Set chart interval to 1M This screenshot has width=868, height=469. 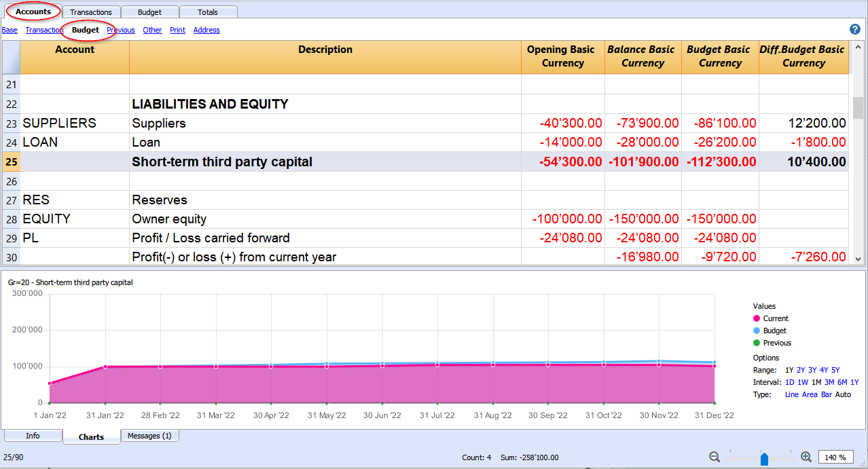tap(816, 382)
